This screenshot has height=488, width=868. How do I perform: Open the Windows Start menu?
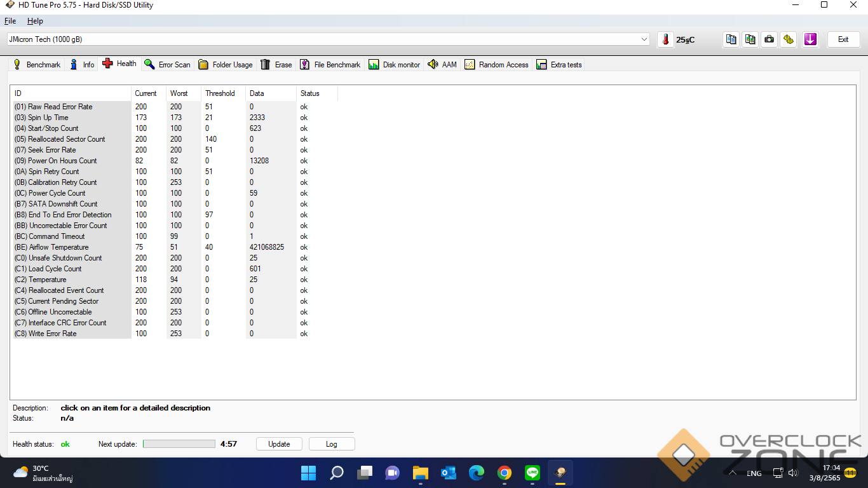coord(308,473)
